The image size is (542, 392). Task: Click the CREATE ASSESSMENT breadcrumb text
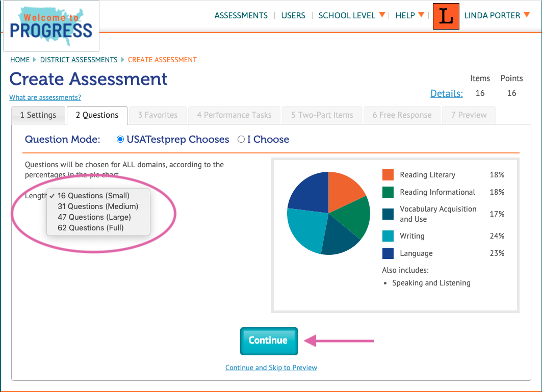[162, 60]
